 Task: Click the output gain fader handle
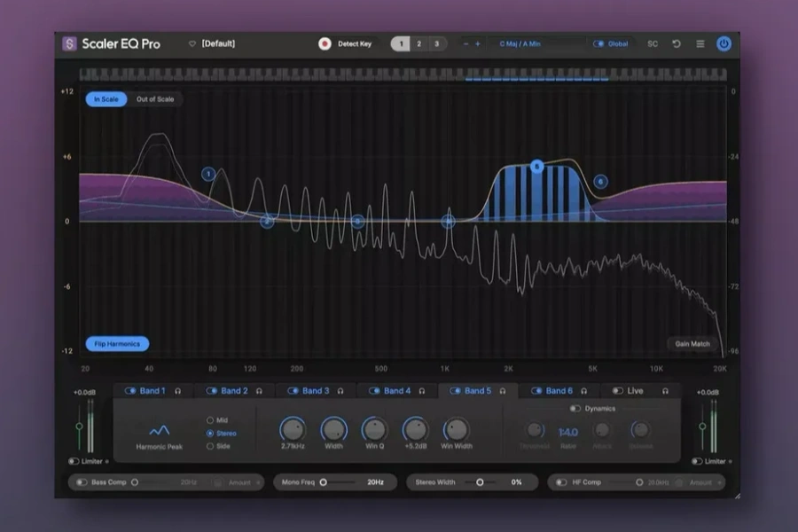tap(702, 426)
